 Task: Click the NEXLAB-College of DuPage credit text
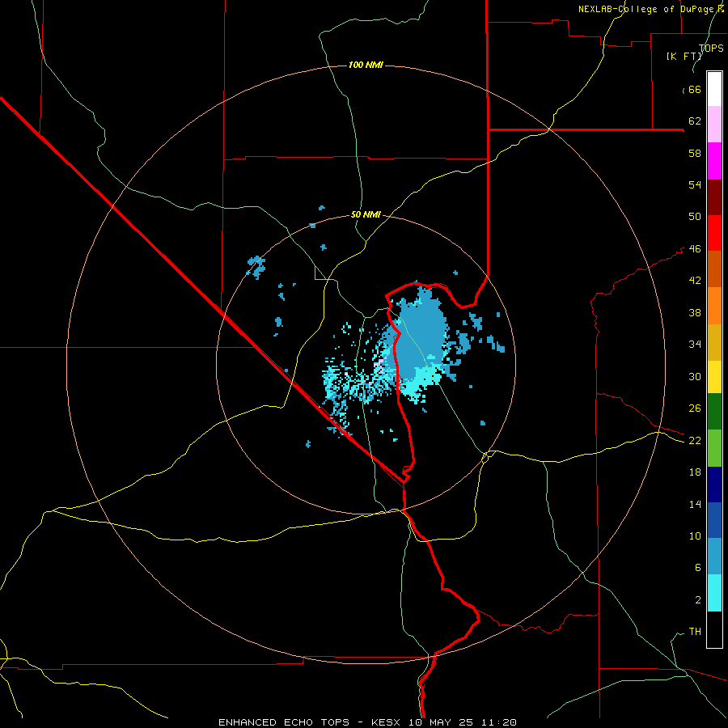(650, 9)
